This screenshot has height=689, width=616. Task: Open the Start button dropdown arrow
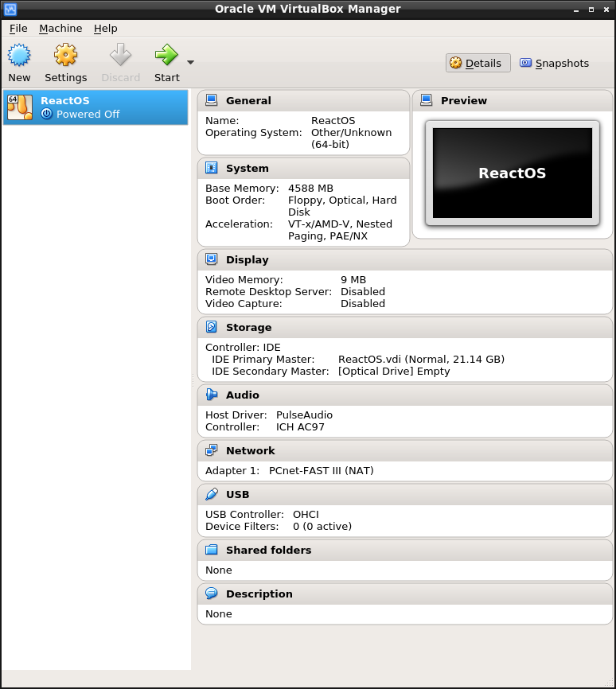(x=190, y=62)
